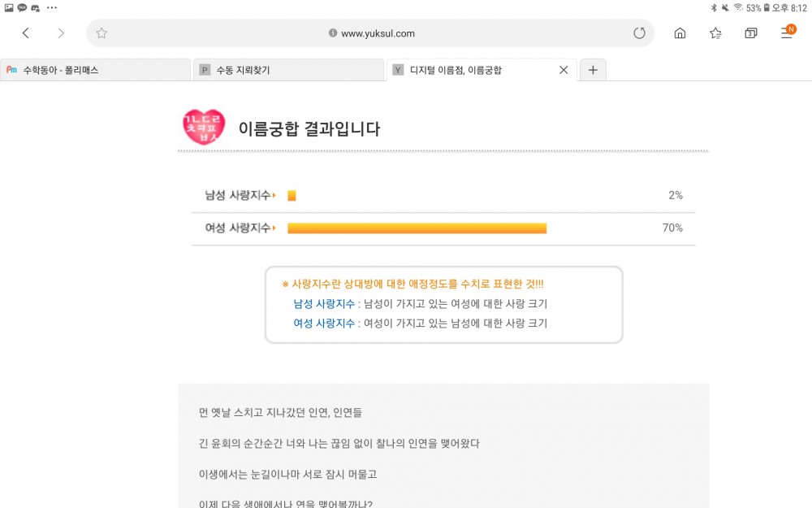Click the 여성 사랑지수 orange progress bar
Viewport: 812px width, 508px height.
pyautogui.click(x=417, y=228)
